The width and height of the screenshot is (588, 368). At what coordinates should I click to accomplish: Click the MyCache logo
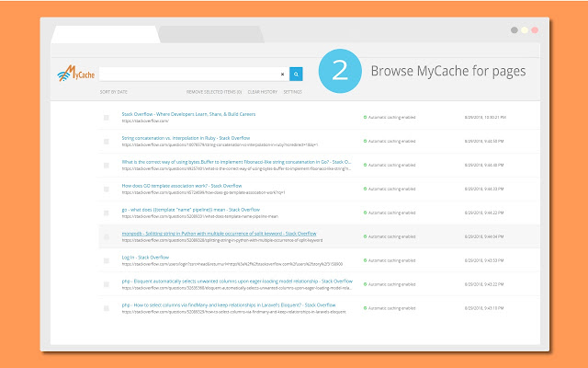click(76, 74)
